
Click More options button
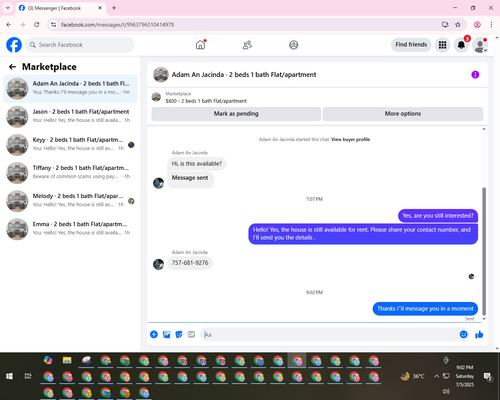point(403,114)
